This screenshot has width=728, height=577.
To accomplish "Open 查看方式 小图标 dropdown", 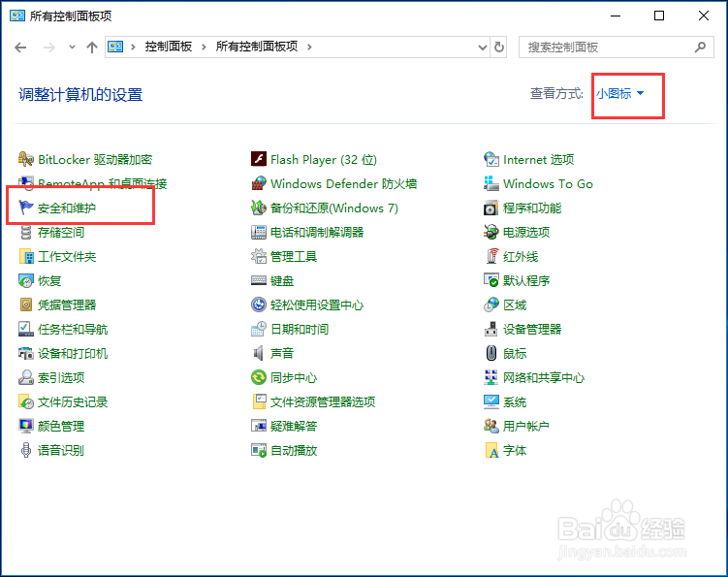I will pyautogui.click(x=619, y=93).
